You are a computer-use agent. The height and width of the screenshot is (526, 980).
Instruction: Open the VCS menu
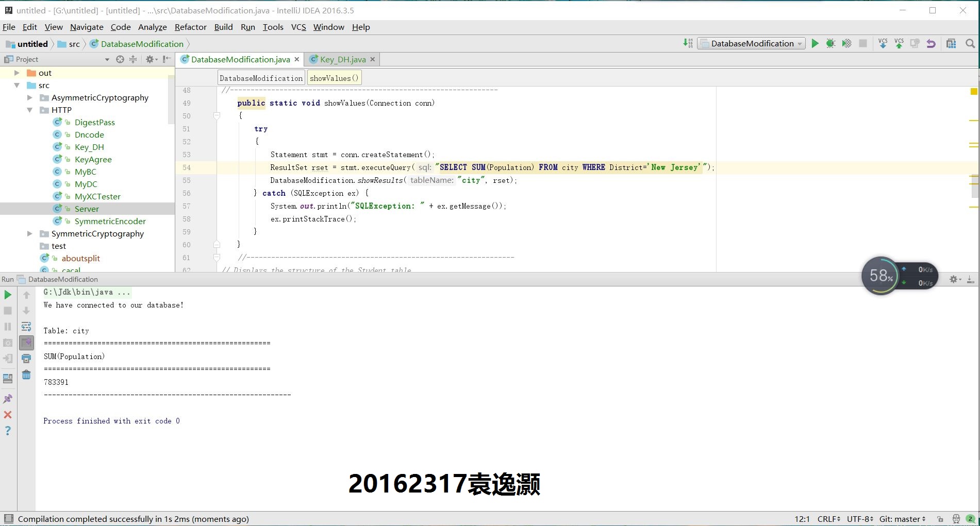pyautogui.click(x=298, y=27)
